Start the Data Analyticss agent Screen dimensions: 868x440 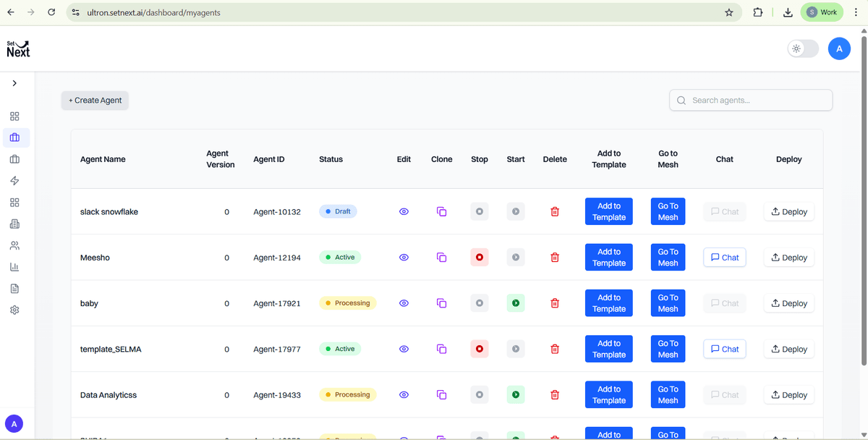[516, 395]
